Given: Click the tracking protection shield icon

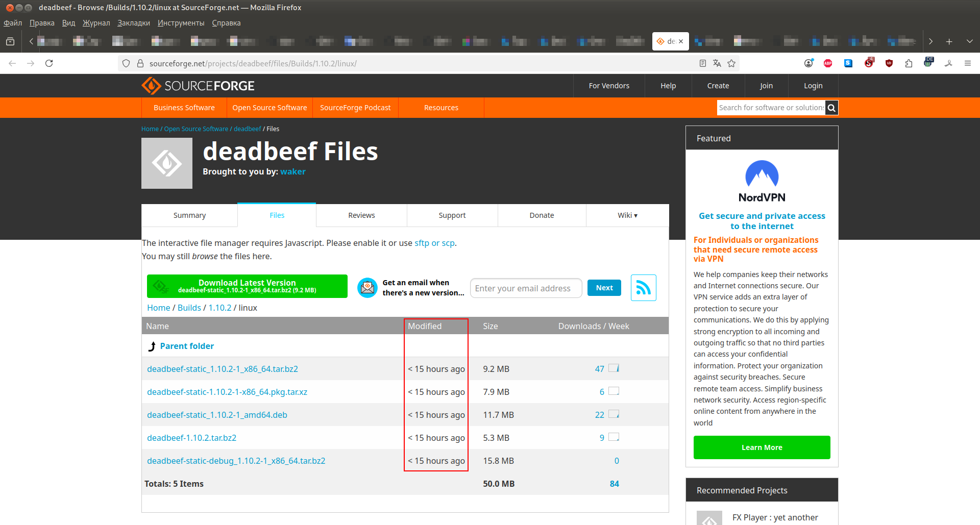Looking at the screenshot, I should [x=126, y=63].
